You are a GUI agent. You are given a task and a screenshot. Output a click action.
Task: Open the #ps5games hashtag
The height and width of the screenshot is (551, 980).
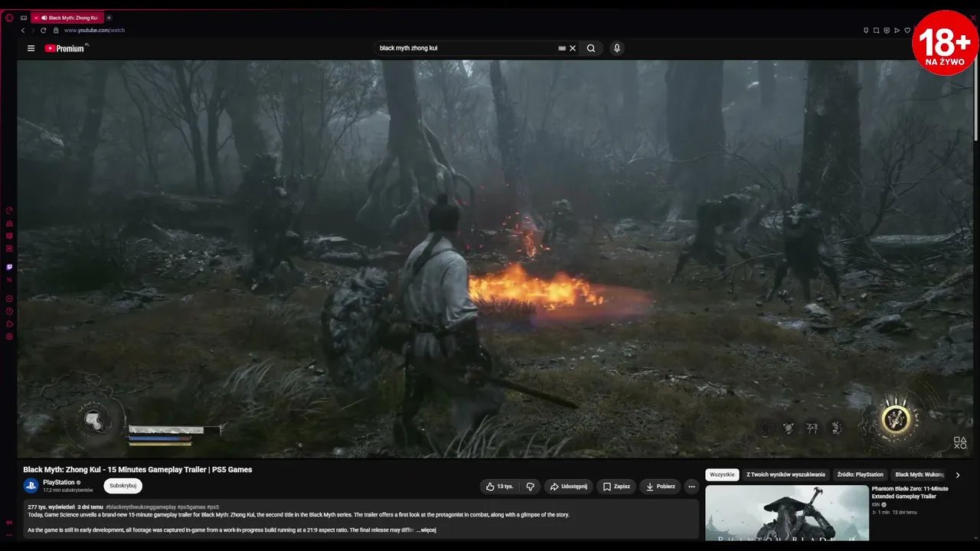[x=191, y=507]
